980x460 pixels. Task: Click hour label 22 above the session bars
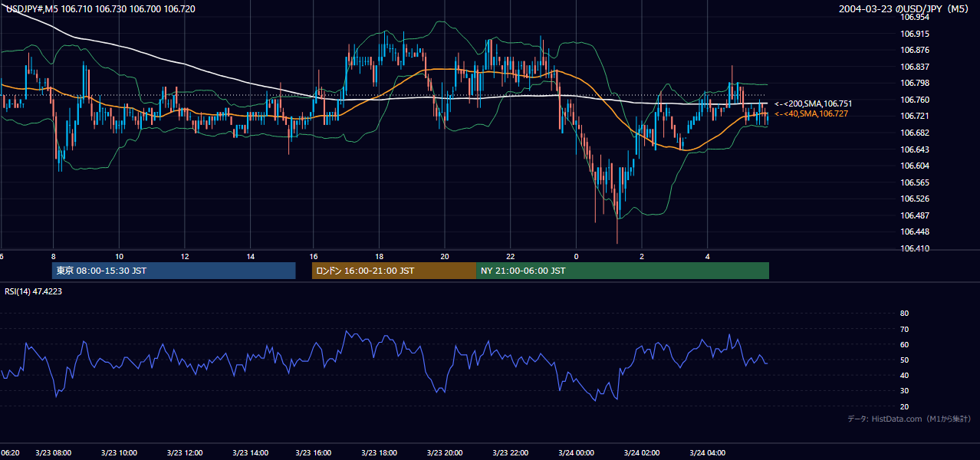pyautogui.click(x=511, y=256)
